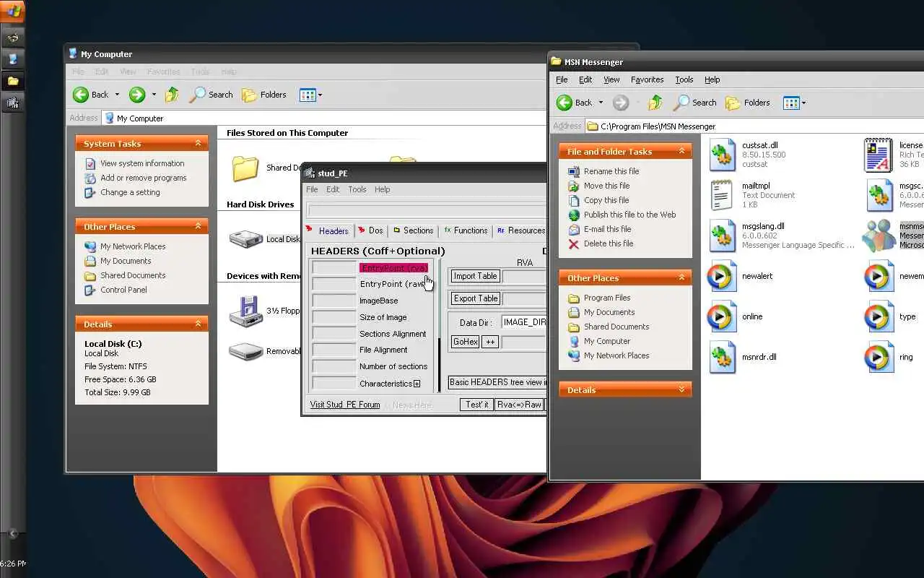Toggle Folders pane in MSN Messenger toolbar
The width and height of the screenshot is (924, 578).
[x=747, y=103]
